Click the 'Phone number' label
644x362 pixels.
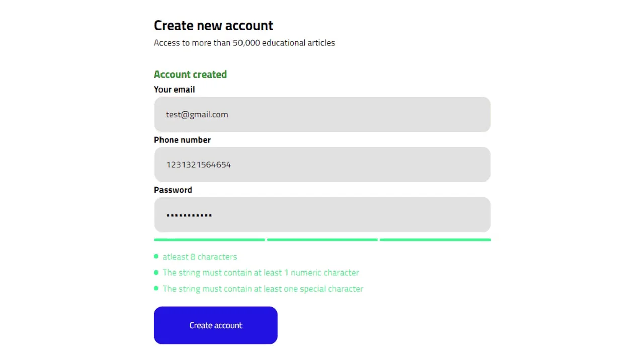(x=182, y=140)
